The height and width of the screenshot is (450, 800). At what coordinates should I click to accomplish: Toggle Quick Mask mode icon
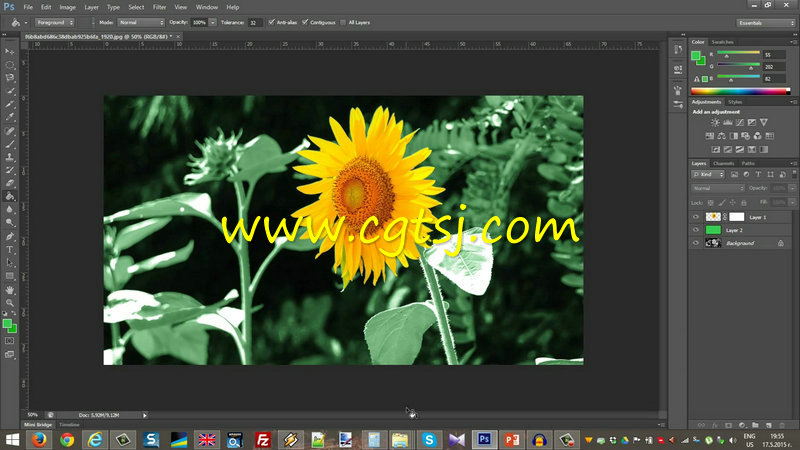(10, 341)
